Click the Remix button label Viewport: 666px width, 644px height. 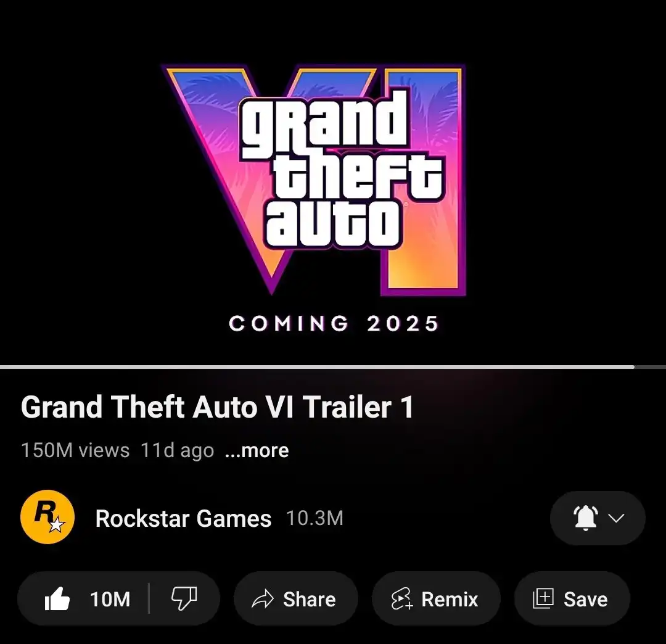[x=450, y=599]
